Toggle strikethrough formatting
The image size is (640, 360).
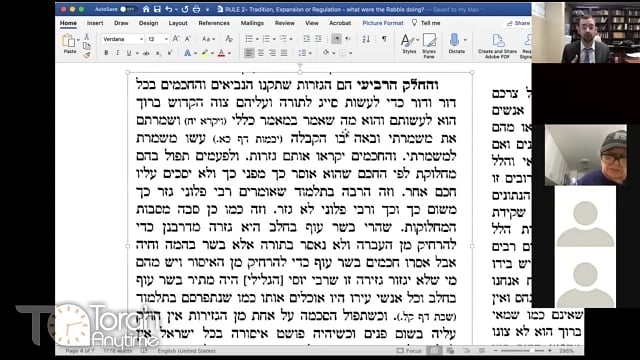(146, 53)
